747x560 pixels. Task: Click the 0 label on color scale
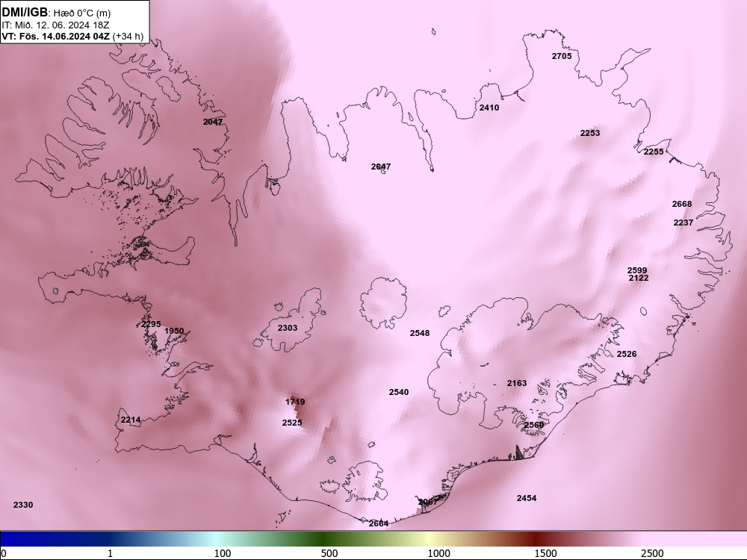coord(3,554)
